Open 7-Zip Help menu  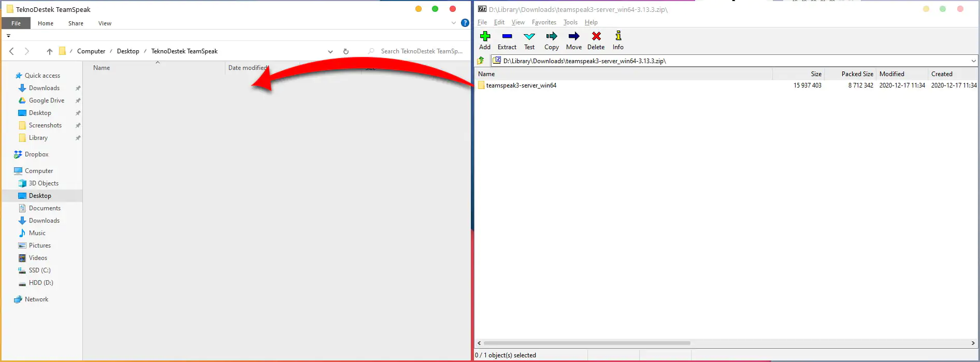591,22
